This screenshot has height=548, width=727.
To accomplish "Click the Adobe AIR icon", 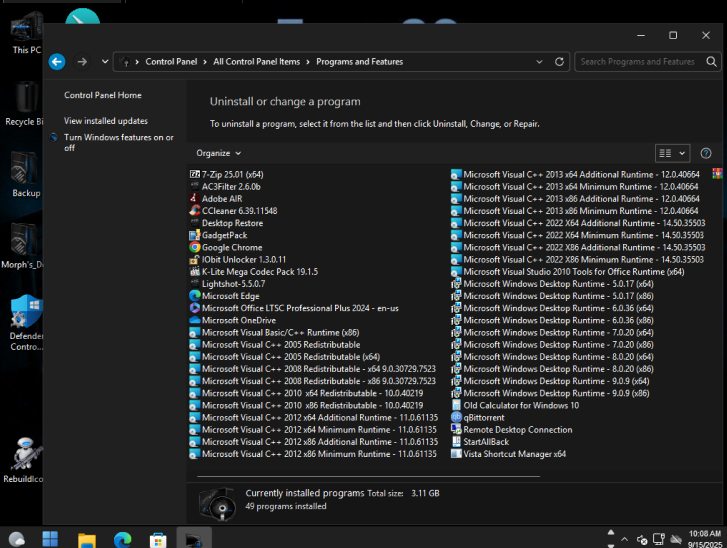I will tap(195, 198).
